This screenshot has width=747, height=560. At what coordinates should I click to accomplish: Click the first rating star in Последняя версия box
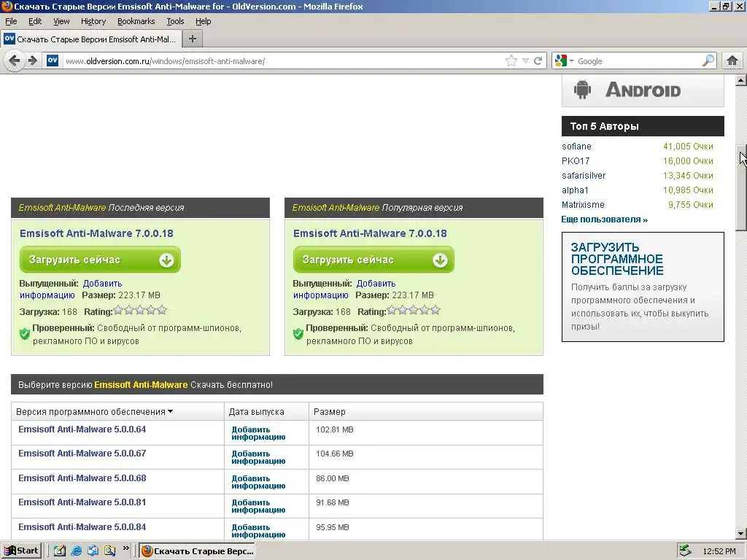point(118,311)
